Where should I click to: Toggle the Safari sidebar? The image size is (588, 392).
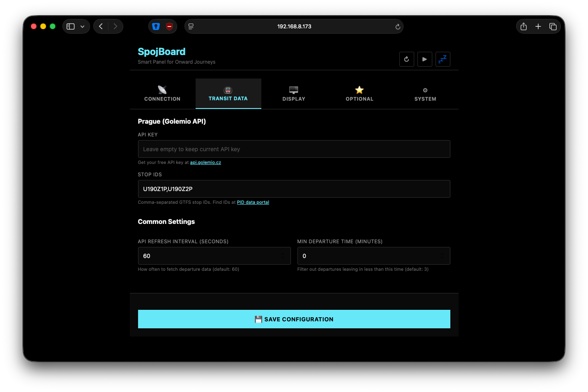71,26
